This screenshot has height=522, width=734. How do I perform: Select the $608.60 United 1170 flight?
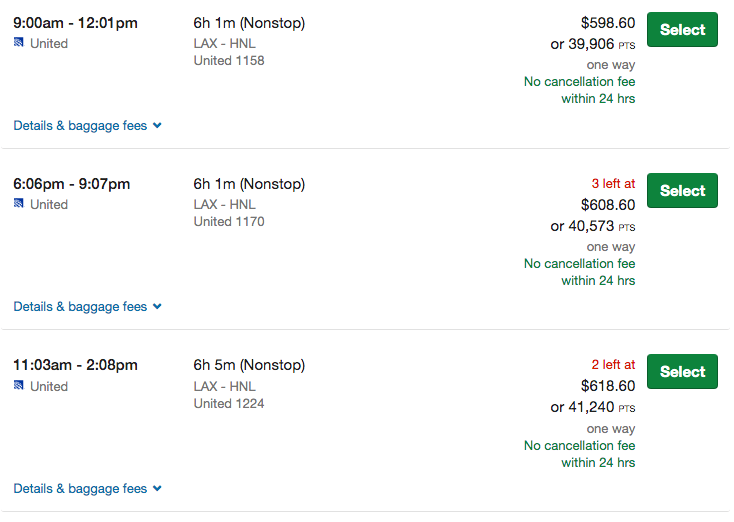(x=682, y=191)
